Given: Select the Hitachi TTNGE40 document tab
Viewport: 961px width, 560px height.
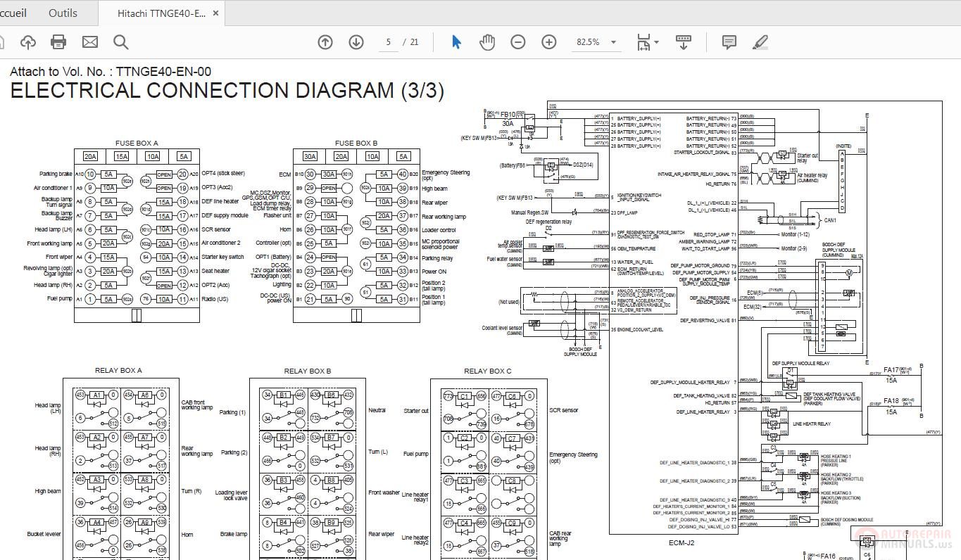Looking at the screenshot, I should pos(161,13).
